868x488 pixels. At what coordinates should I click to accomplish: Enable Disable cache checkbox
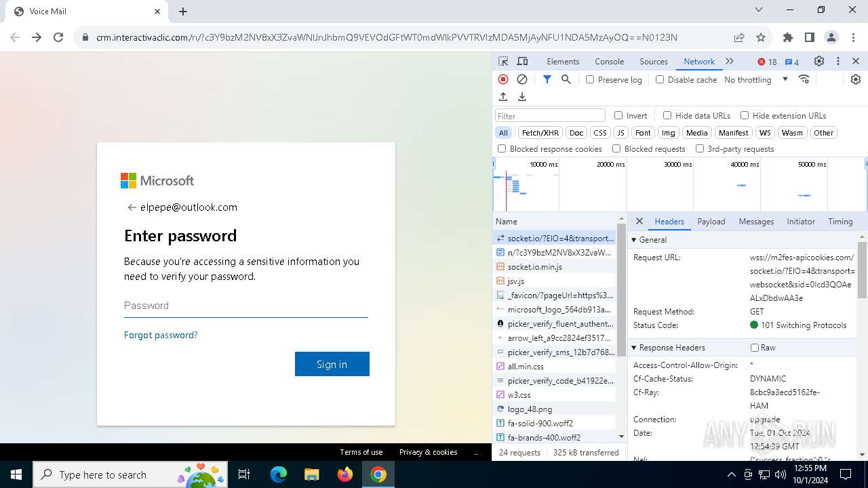pos(660,79)
